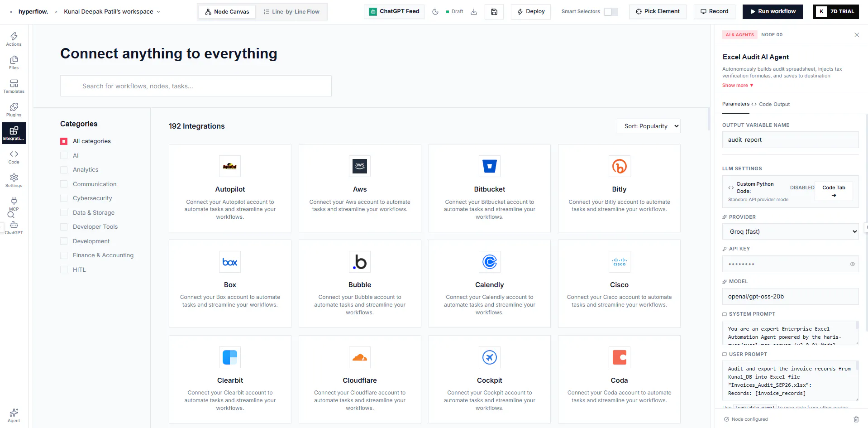Switch to the Node Canvas tab
The image size is (868, 428).
[x=227, y=12]
